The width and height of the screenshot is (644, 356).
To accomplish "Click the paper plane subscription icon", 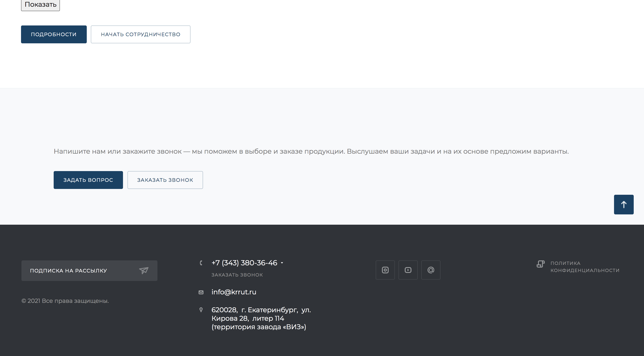I will 144,270.
